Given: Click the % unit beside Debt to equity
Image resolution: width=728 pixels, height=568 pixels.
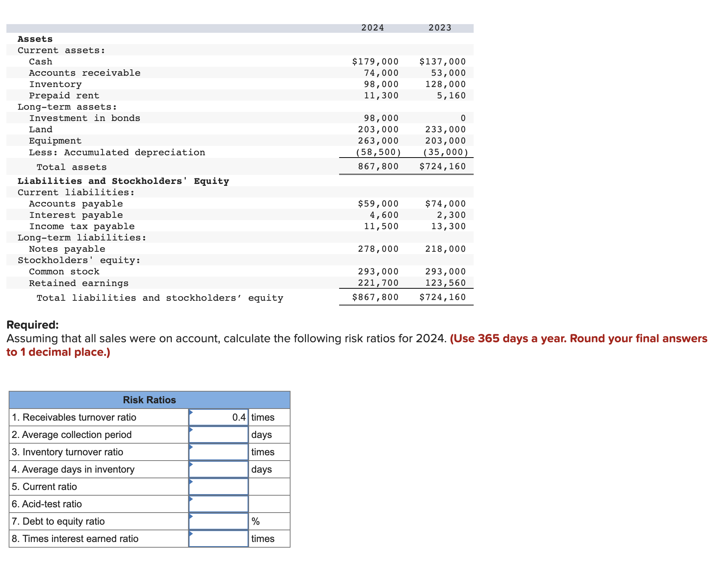Looking at the screenshot, I should [255, 521].
